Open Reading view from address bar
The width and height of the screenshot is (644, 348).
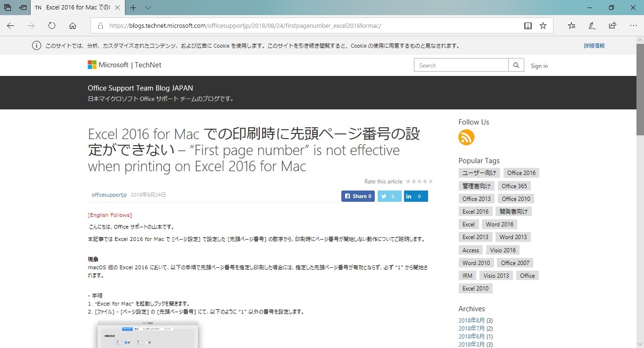[x=528, y=25]
